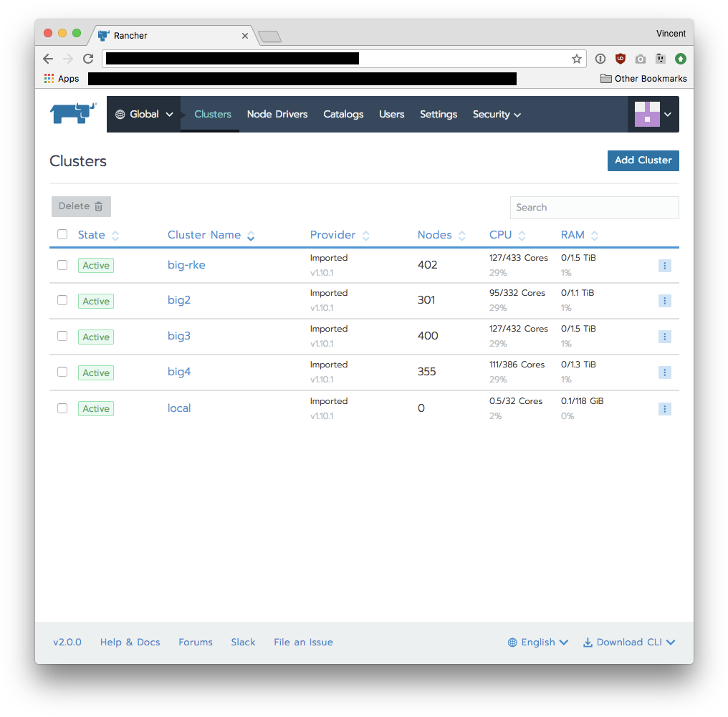Select the big2 cluster checkbox
The height and width of the screenshot is (717, 728).
(x=62, y=301)
